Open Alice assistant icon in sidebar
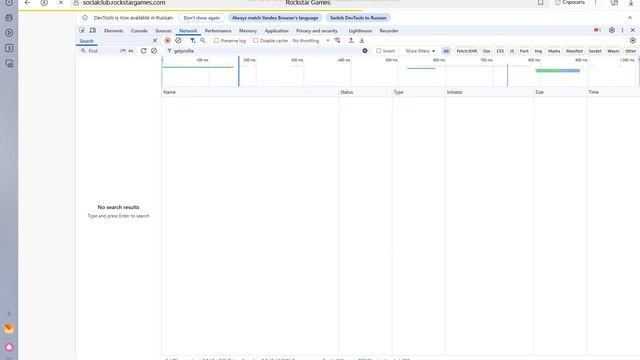640x360 pixels. click(x=9, y=347)
